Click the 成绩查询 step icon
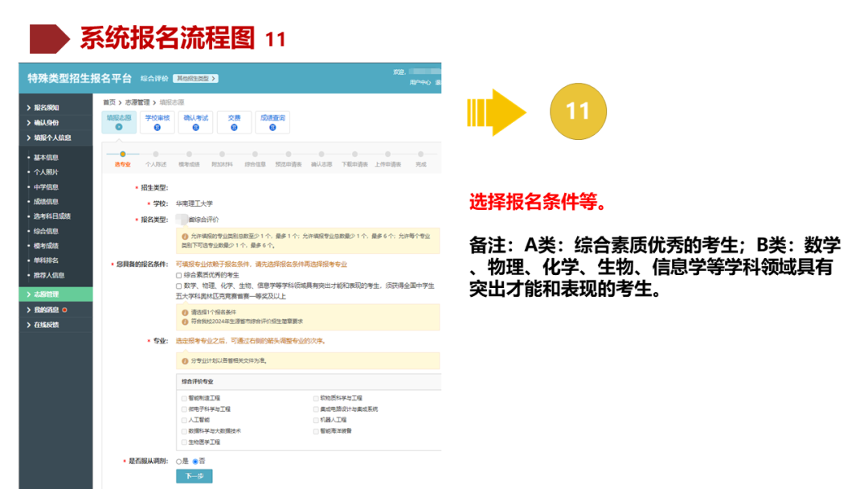The height and width of the screenshot is (489, 868). 272,127
